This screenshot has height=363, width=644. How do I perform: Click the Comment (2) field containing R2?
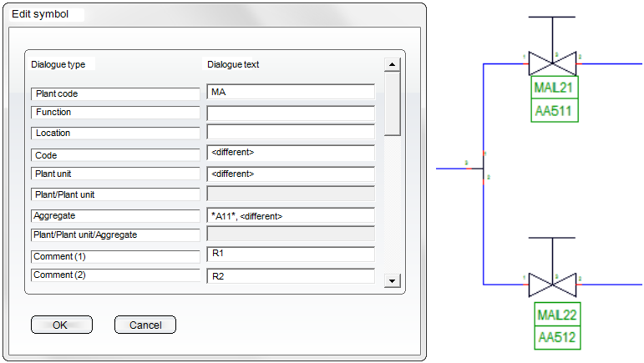290,275
